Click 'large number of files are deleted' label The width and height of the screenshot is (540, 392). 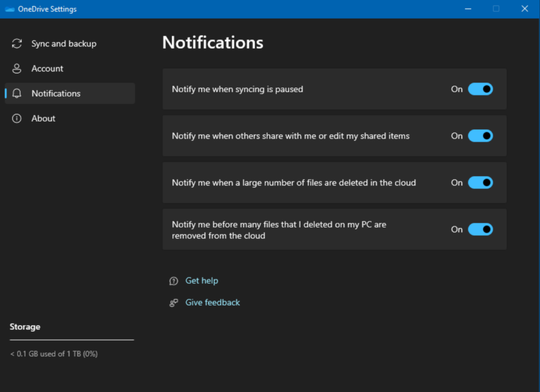click(294, 183)
